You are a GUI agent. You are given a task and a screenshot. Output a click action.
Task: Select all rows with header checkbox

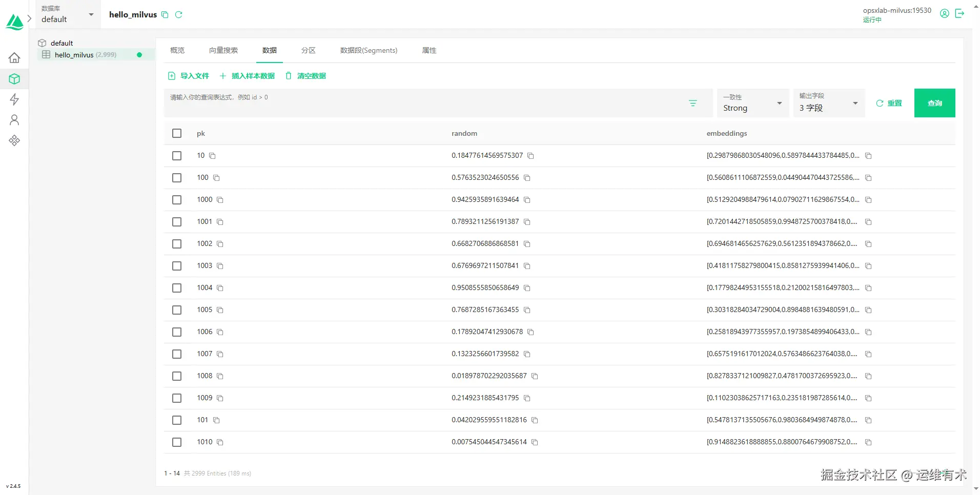pyautogui.click(x=176, y=133)
